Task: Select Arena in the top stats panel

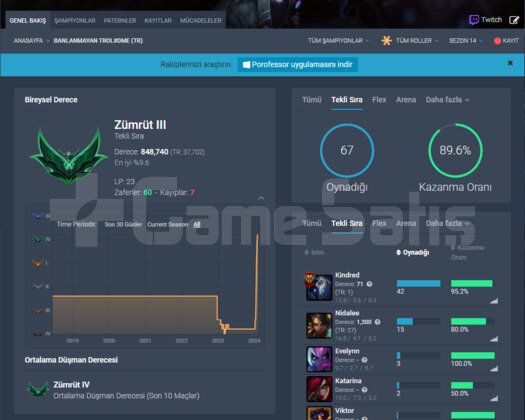Action: [406, 100]
